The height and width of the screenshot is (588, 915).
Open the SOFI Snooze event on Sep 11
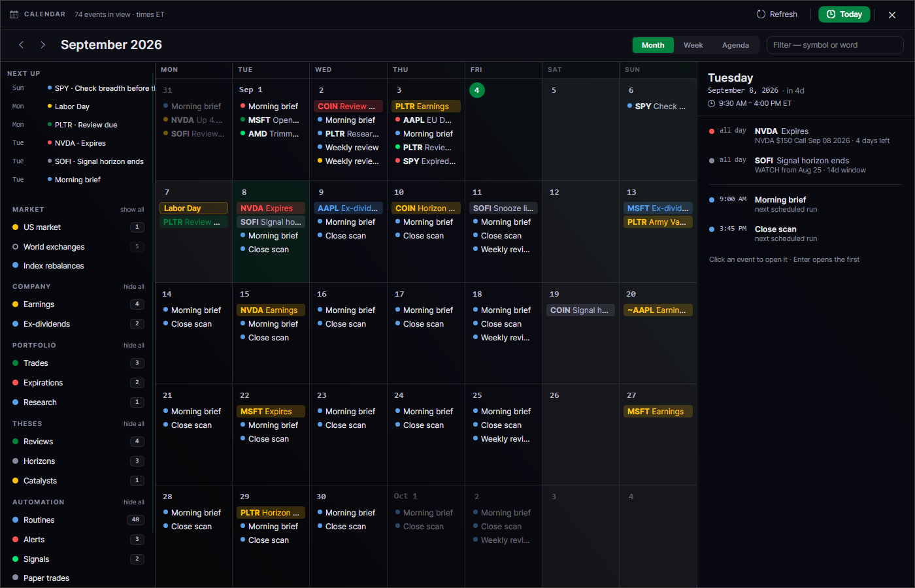(503, 208)
